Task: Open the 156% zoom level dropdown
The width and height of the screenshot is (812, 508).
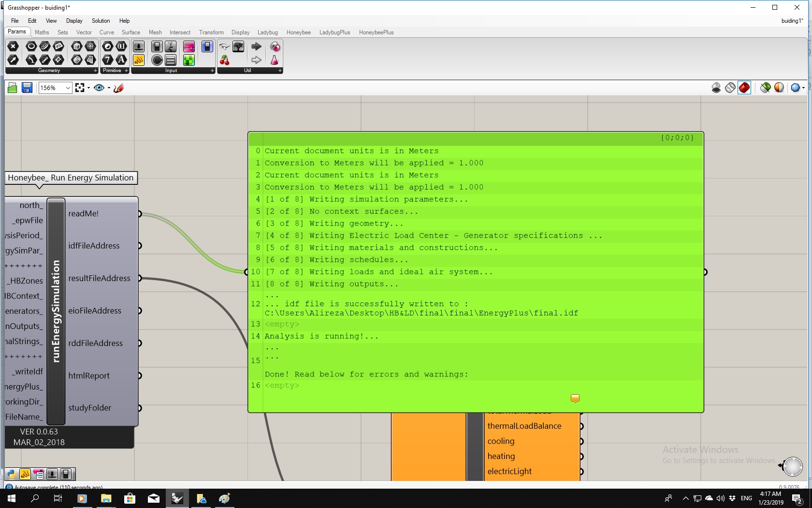Action: pyautogui.click(x=68, y=88)
